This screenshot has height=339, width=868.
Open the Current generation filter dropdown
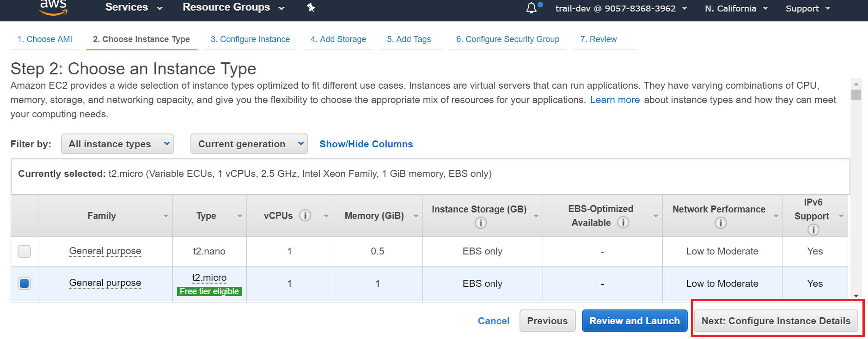[x=249, y=144]
